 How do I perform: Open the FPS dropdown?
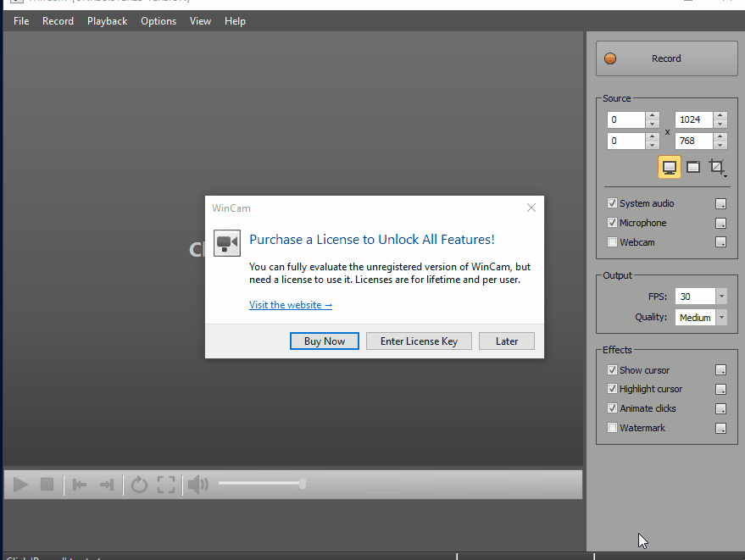pos(721,297)
